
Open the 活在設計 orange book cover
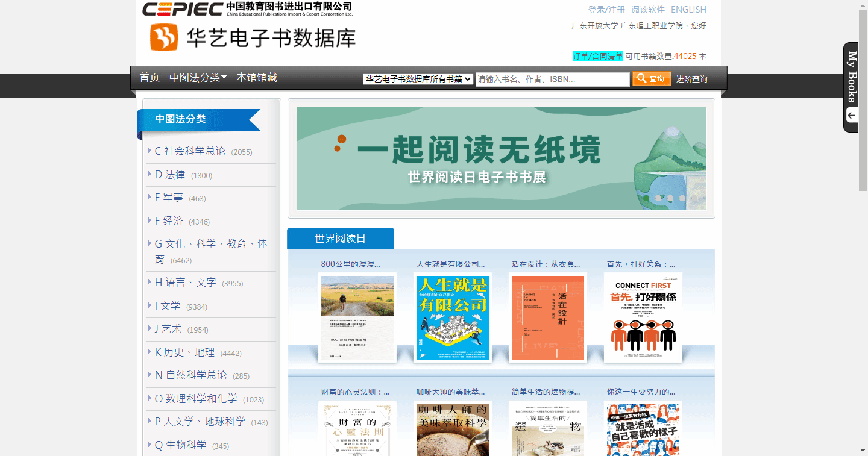pyautogui.click(x=548, y=317)
